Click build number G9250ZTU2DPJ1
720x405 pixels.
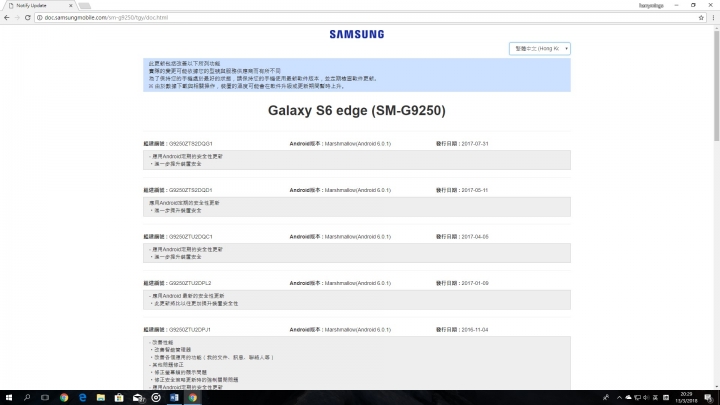(190, 330)
